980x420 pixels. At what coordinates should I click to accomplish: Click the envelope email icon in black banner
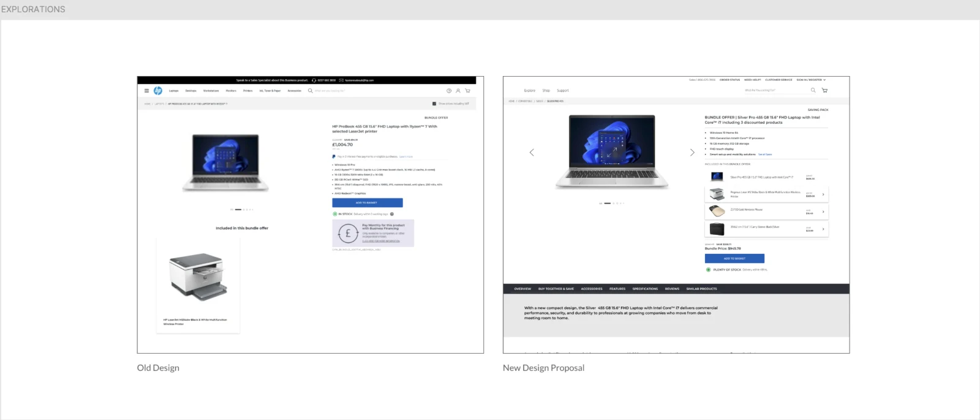pyautogui.click(x=341, y=80)
